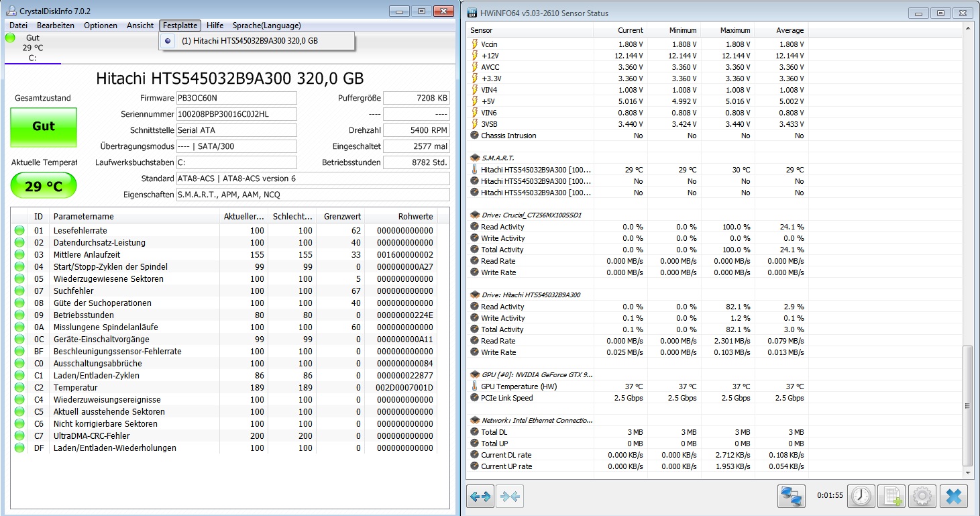Select the Gut 29 °C C: drive tab
The width and height of the screenshot is (980, 516).
(32, 48)
